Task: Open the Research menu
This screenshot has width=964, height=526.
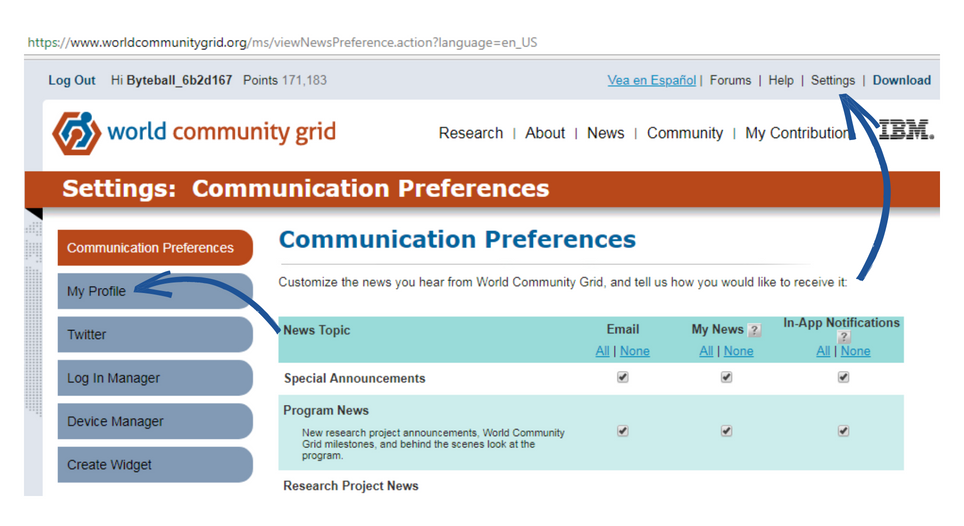Action: click(470, 133)
